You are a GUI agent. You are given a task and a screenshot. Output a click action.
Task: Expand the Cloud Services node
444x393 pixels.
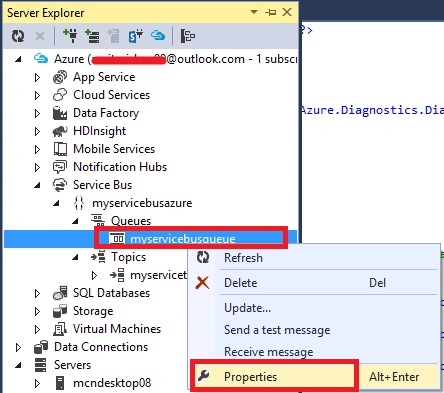click(x=37, y=95)
